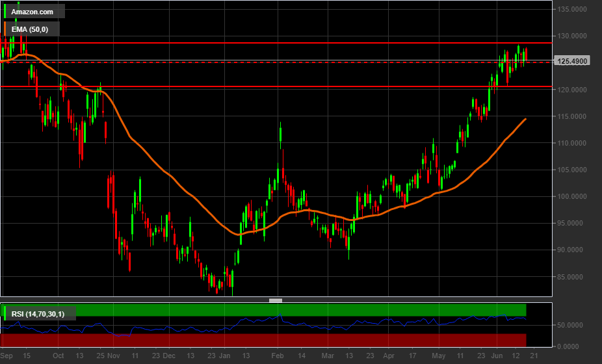This screenshot has width=602, height=364.
Task: Click the Jan label on time axis
Action: click(x=225, y=356)
